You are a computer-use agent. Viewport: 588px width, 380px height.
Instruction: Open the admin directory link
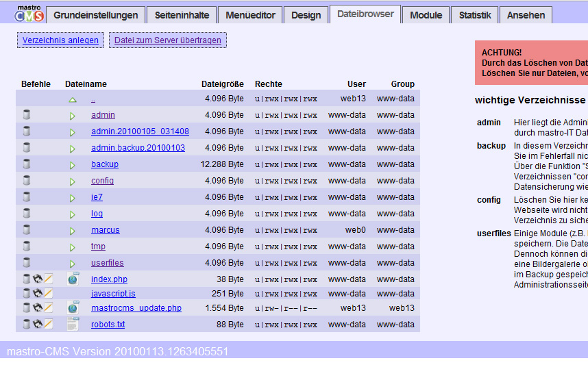[x=103, y=115]
